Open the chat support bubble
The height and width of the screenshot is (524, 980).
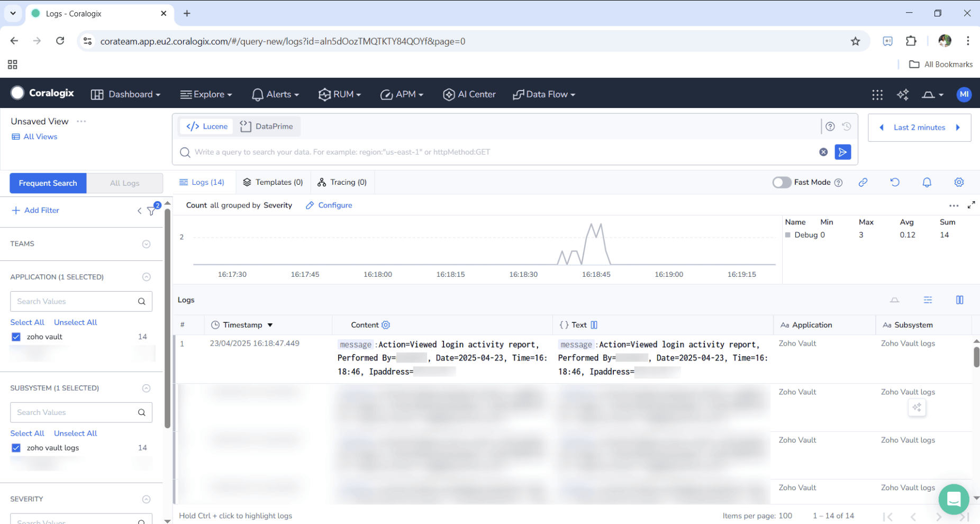pyautogui.click(x=954, y=499)
